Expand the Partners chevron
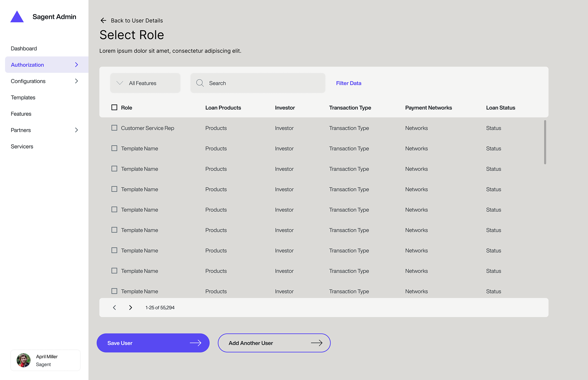Screen dimensions: 588x380 coord(77,130)
